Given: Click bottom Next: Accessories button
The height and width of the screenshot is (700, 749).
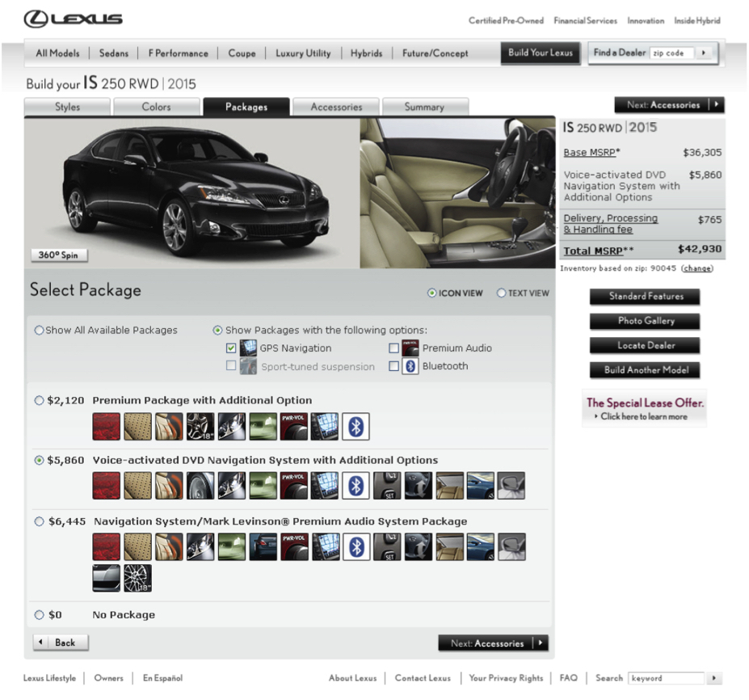Looking at the screenshot, I should pos(493,643).
